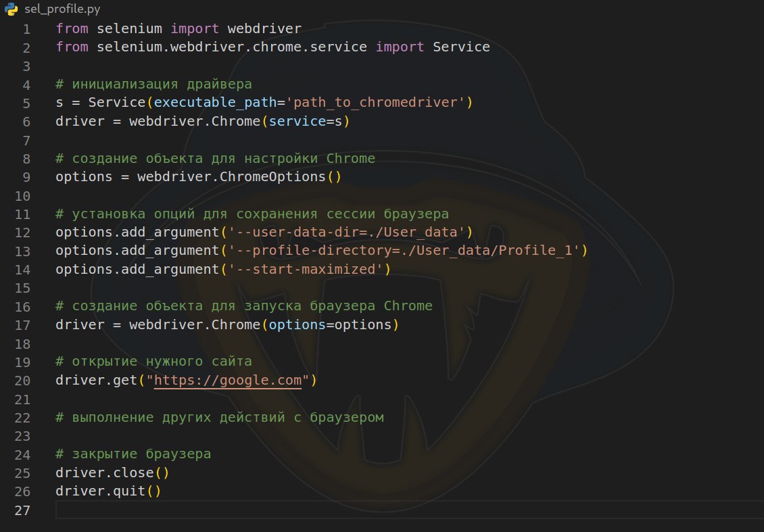Select line number 12 in the gutter

pos(23,233)
